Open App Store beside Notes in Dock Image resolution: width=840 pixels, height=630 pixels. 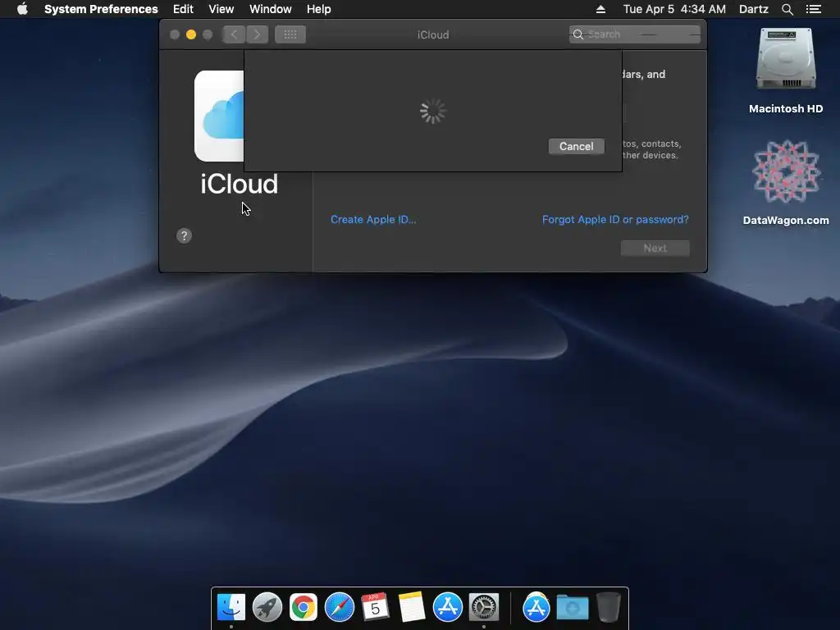tap(448, 607)
